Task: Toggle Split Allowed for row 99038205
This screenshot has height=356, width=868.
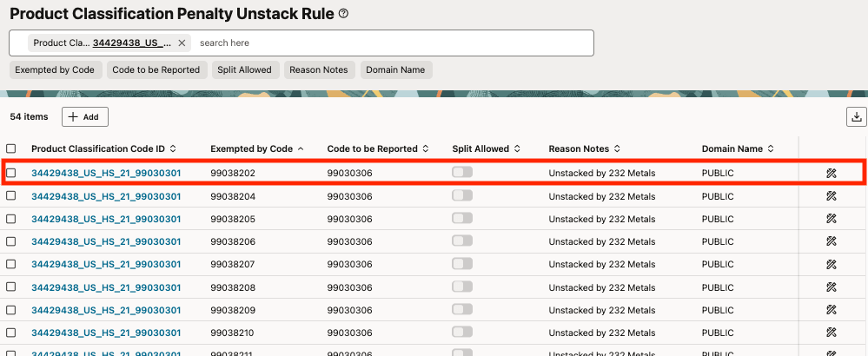Action: (x=462, y=218)
